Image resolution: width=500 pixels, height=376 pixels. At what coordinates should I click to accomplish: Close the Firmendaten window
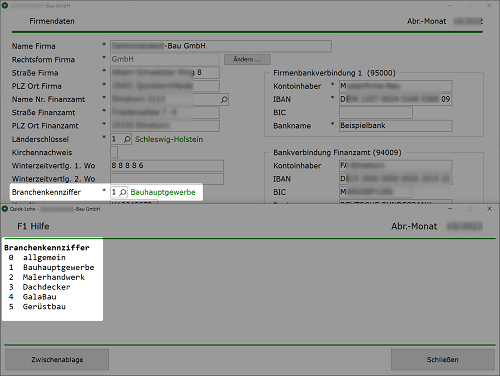tap(489, 5)
